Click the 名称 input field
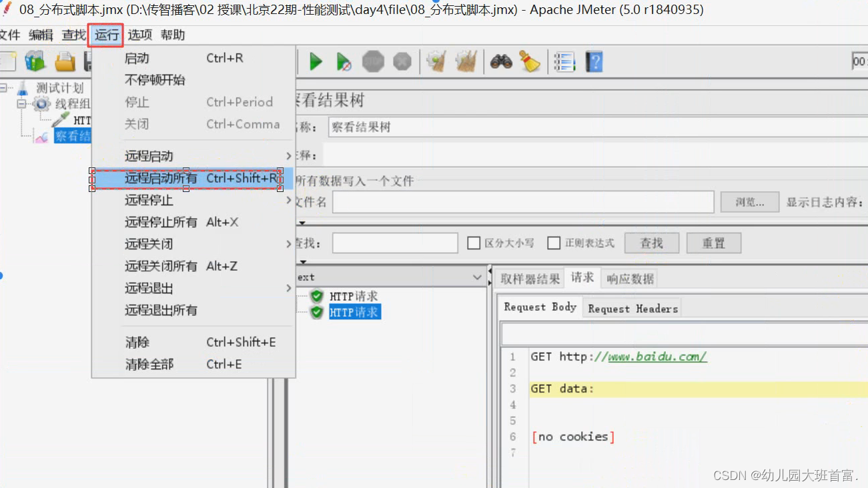Screen dimensions: 868x488 [598, 127]
